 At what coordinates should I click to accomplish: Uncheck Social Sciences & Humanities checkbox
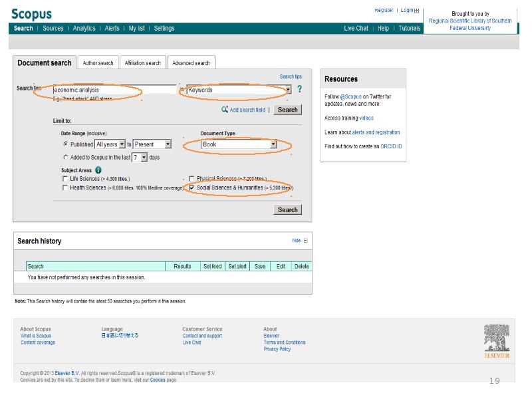click(x=192, y=188)
